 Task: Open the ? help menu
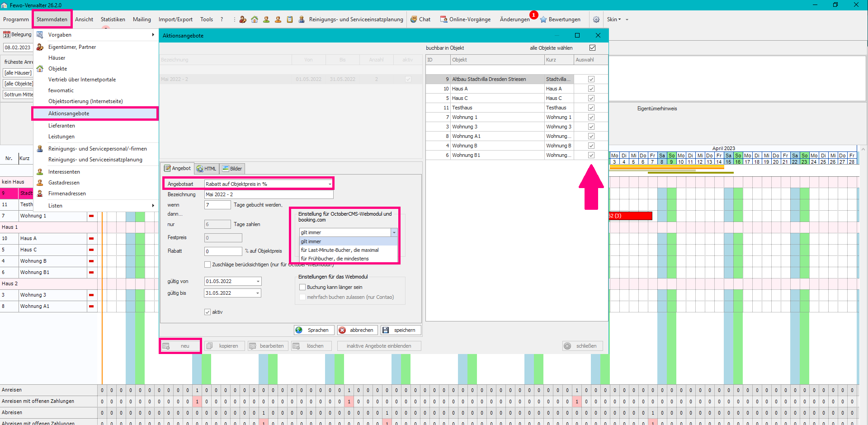click(222, 19)
